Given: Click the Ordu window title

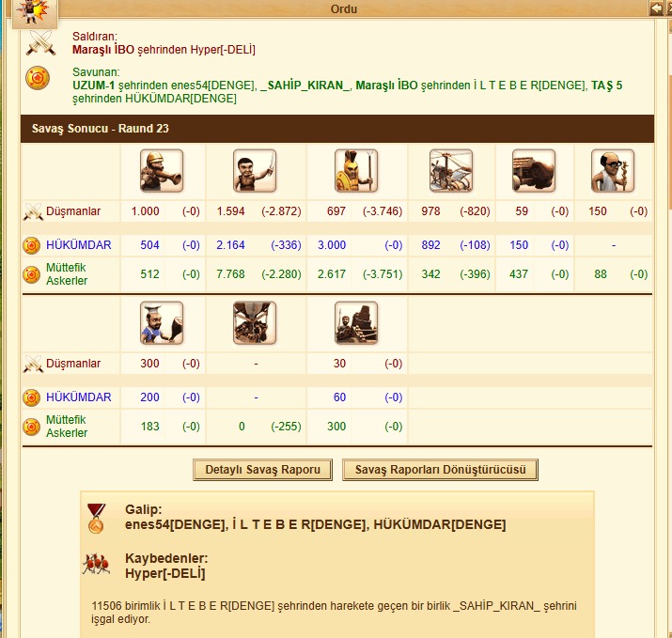Looking at the screenshot, I should 344,8.
